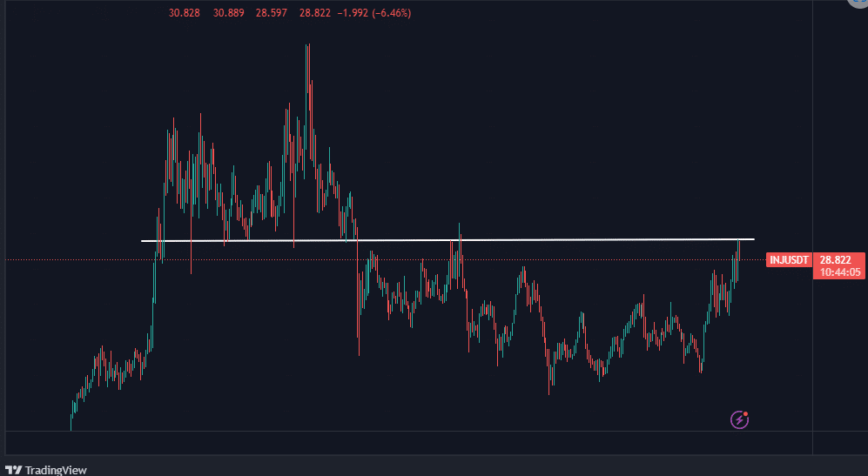The width and height of the screenshot is (868, 476).
Task: Click the time axis strip below the chart
Action: [407, 443]
